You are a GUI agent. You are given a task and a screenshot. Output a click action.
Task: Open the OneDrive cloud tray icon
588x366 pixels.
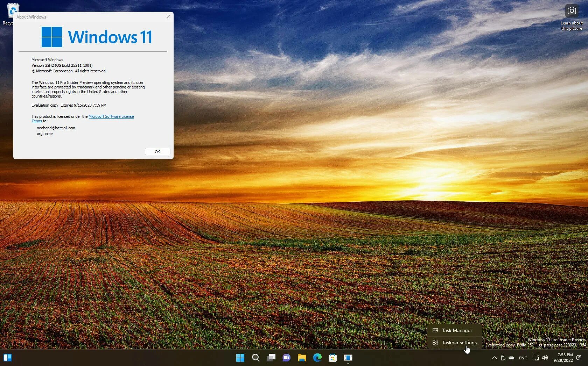click(x=511, y=358)
